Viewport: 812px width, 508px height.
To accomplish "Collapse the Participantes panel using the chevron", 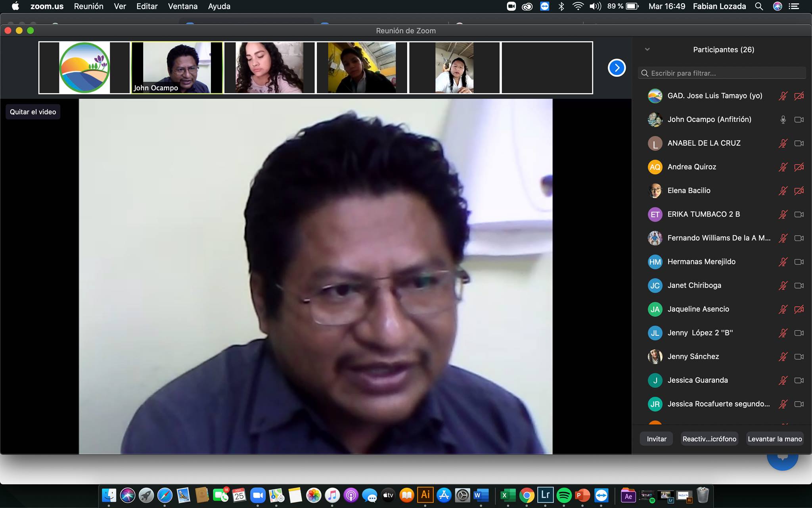I will coord(647,50).
